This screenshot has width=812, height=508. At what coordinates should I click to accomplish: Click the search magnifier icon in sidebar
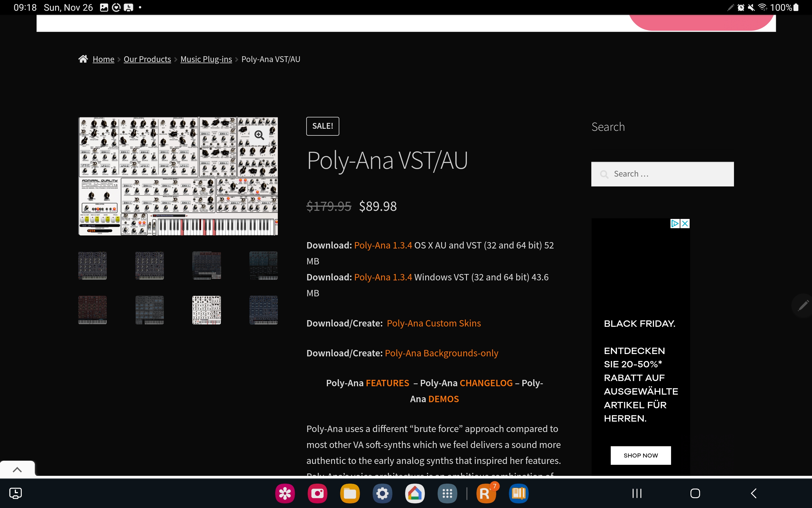[x=604, y=174]
